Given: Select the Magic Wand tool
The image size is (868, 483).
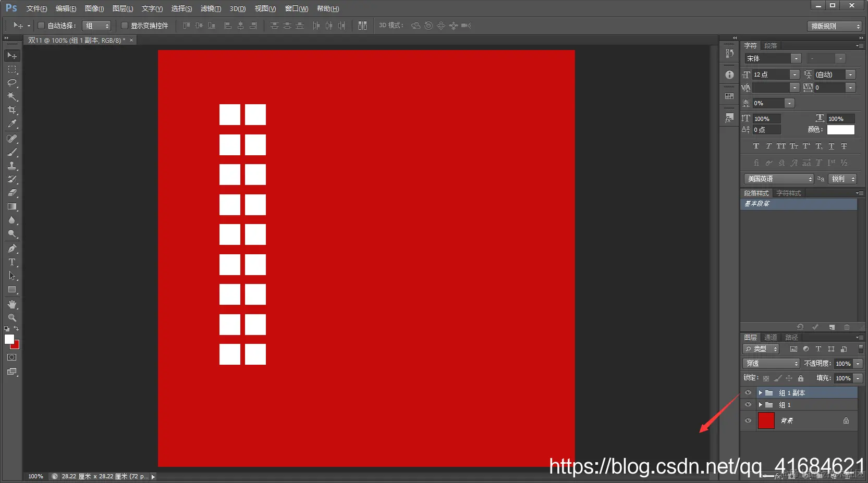Looking at the screenshot, I should [x=12, y=96].
